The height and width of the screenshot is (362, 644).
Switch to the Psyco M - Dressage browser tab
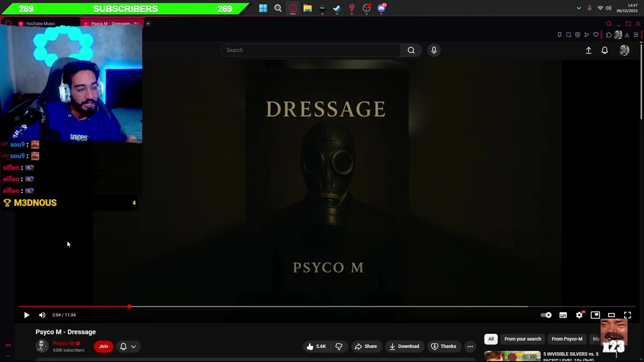point(112,24)
